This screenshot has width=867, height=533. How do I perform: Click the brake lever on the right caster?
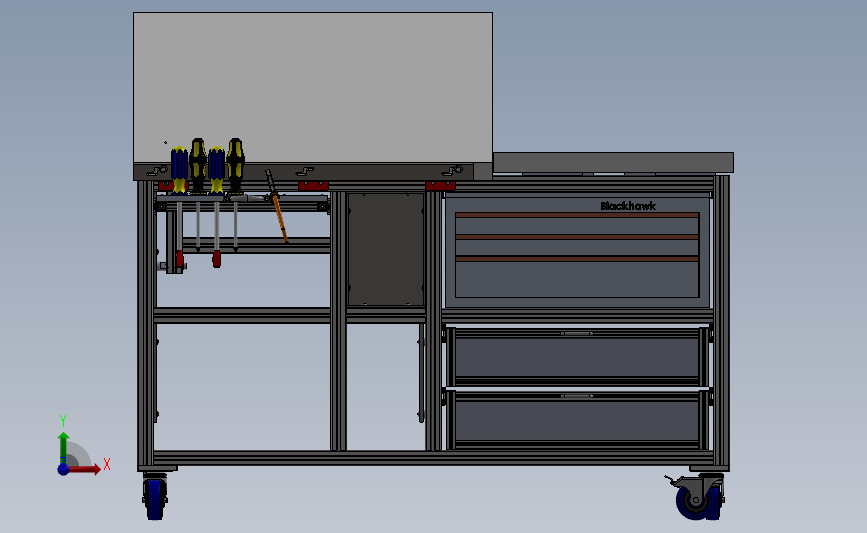[x=672, y=480]
